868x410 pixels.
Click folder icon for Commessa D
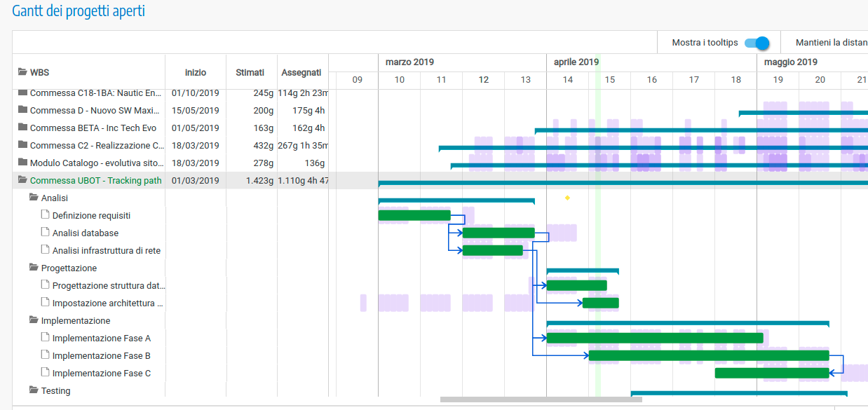click(x=22, y=110)
